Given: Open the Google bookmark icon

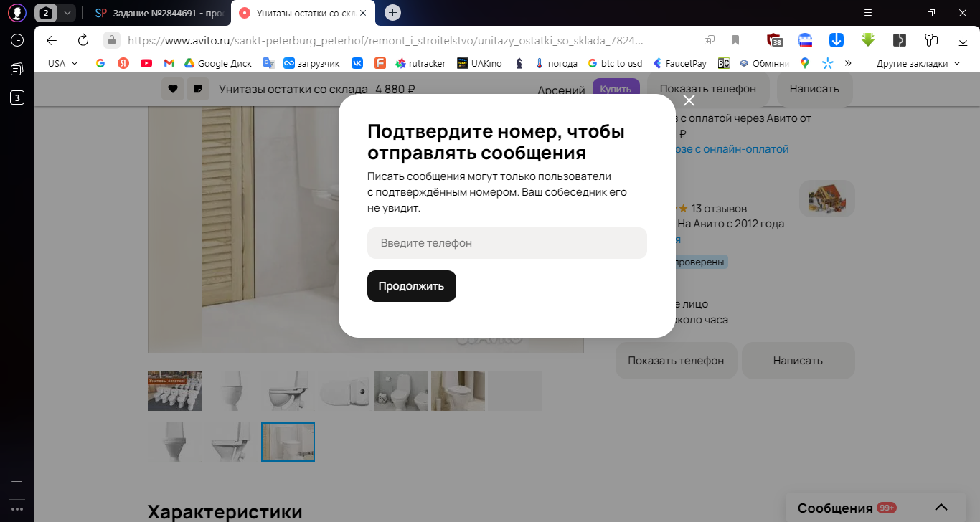Looking at the screenshot, I should (100, 63).
